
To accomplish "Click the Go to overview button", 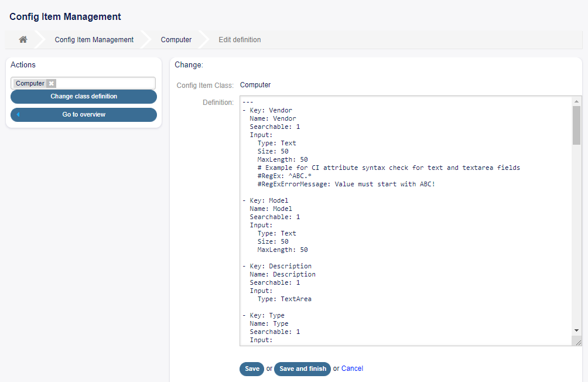I will (83, 115).
